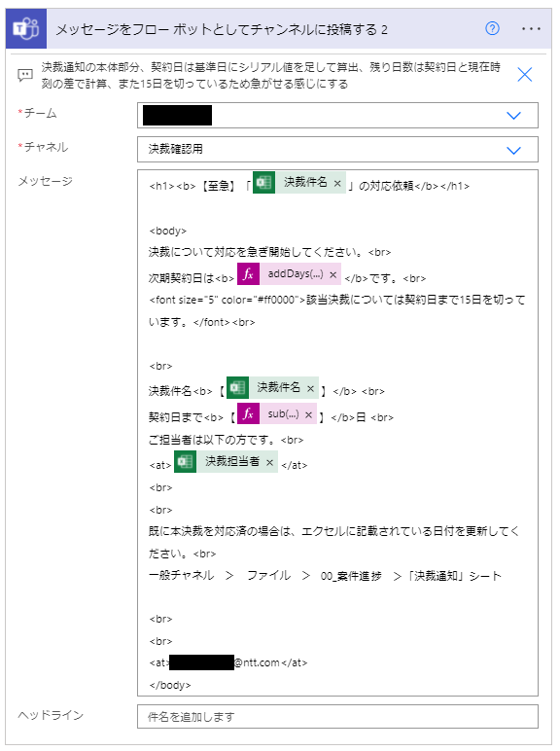Screen dimensions: 560x751
Task: Expand the チーム dropdown chevron
Action: [513, 116]
